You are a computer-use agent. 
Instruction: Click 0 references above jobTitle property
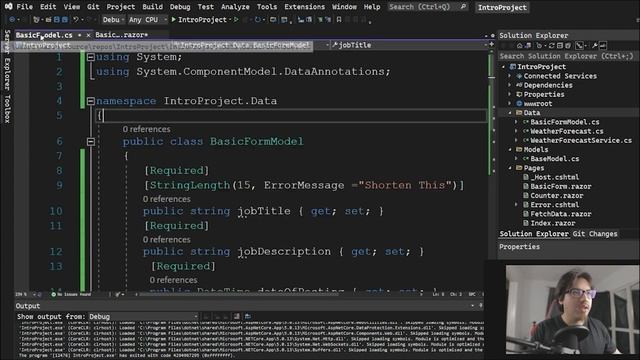coord(167,199)
